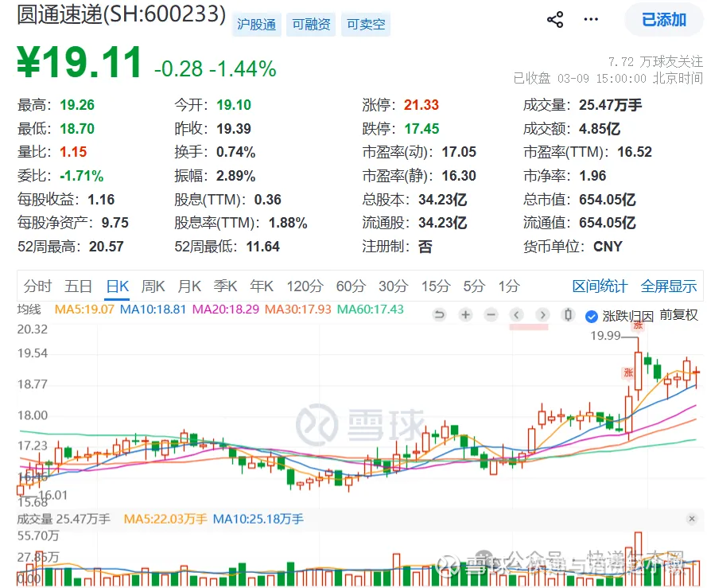Click the MA20:18.29 legend label

coord(225,310)
